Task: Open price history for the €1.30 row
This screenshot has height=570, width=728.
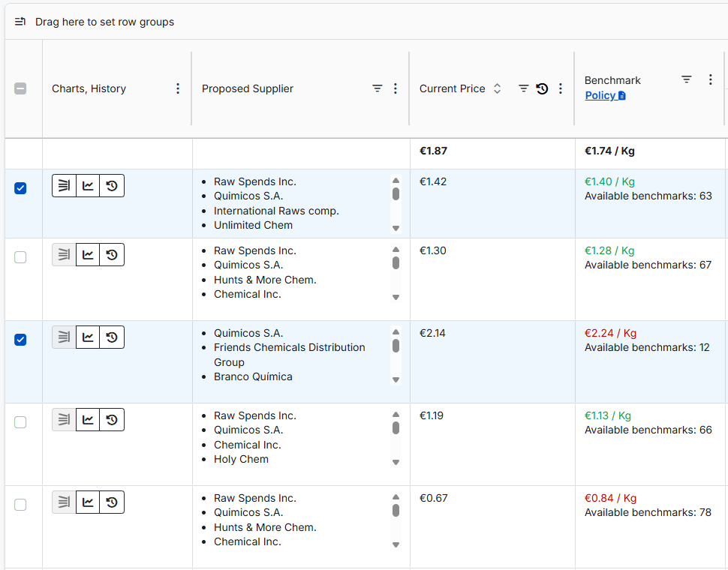Action: coord(112,255)
